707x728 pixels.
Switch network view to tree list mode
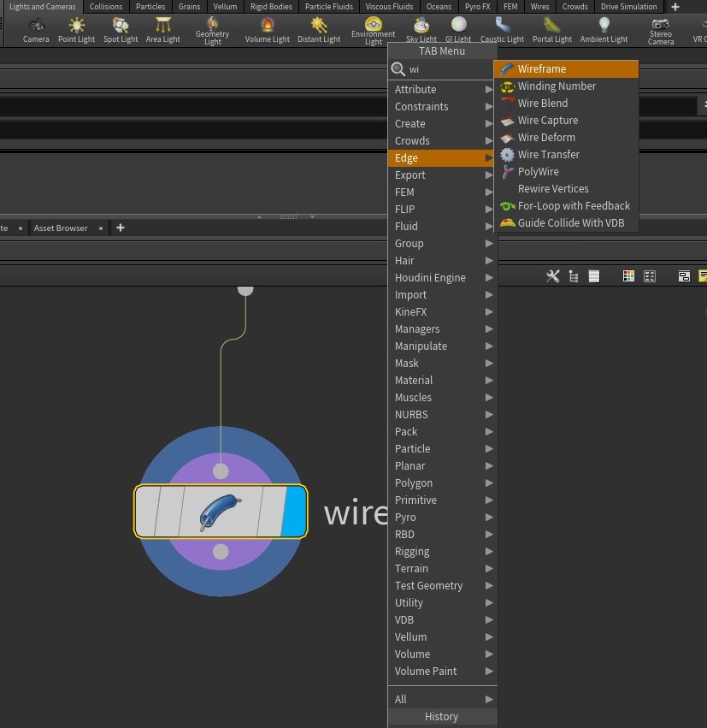(x=573, y=275)
